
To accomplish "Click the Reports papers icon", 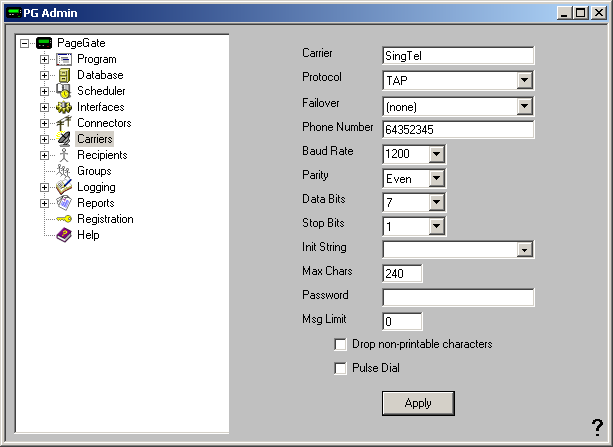I will point(64,203).
